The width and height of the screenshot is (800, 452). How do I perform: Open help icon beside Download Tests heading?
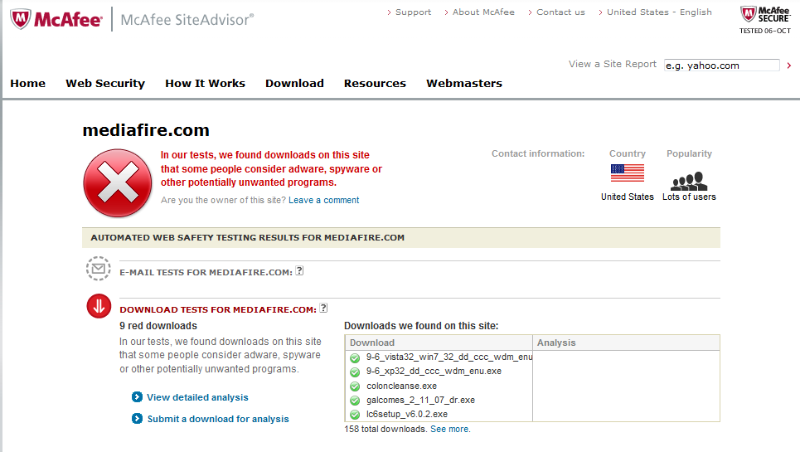pos(324,308)
